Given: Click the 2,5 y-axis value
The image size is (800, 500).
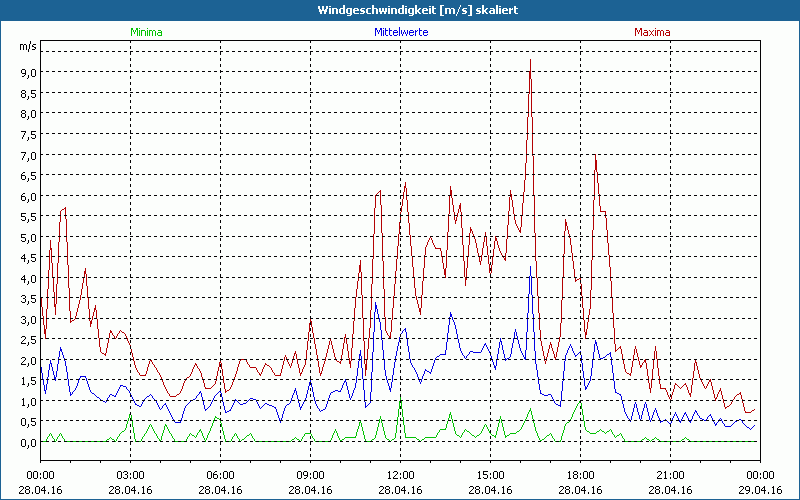Looking at the screenshot, I should coord(28,340).
